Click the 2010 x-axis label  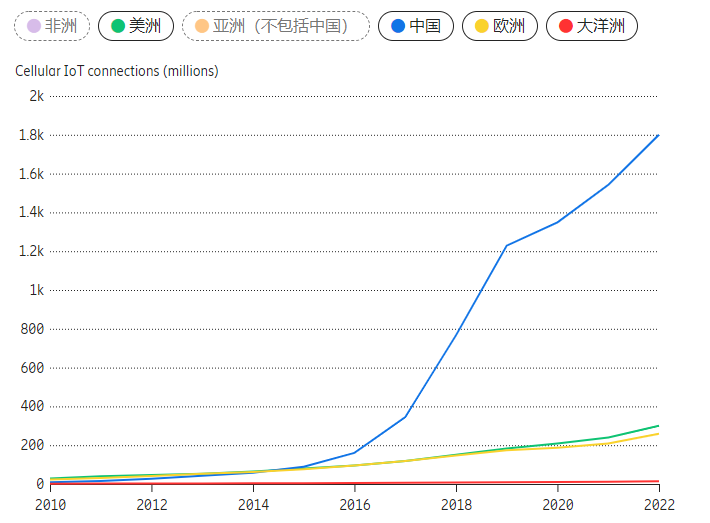click(x=50, y=504)
